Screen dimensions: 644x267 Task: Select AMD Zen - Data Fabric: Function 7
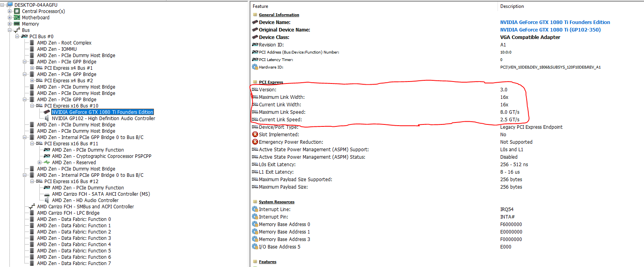coord(74,263)
